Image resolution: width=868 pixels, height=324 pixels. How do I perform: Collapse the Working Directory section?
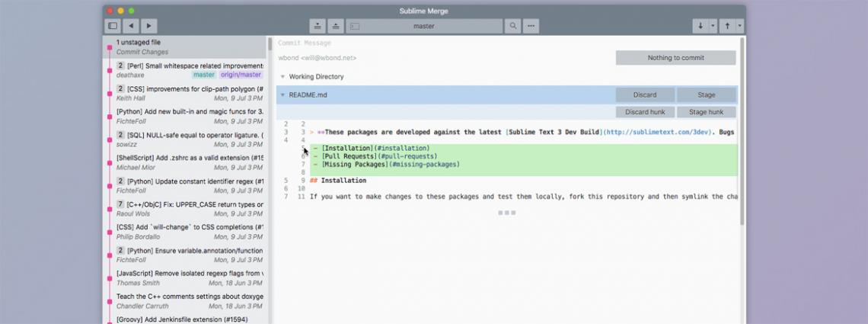[x=283, y=77]
